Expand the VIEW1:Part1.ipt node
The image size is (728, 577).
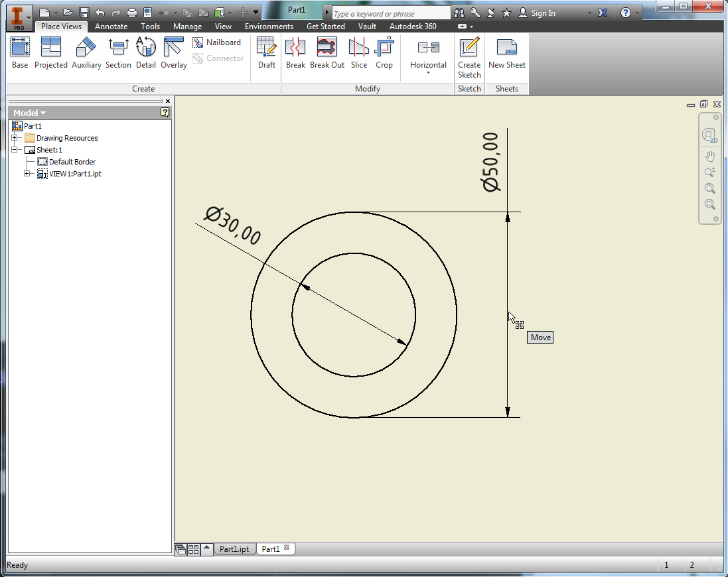tap(27, 174)
